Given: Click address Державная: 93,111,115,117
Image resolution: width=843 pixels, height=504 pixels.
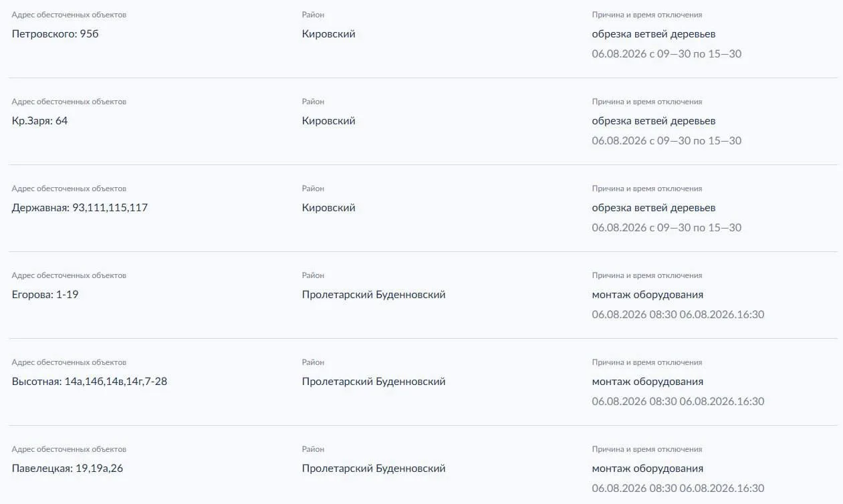Looking at the screenshot, I should click(x=80, y=208).
